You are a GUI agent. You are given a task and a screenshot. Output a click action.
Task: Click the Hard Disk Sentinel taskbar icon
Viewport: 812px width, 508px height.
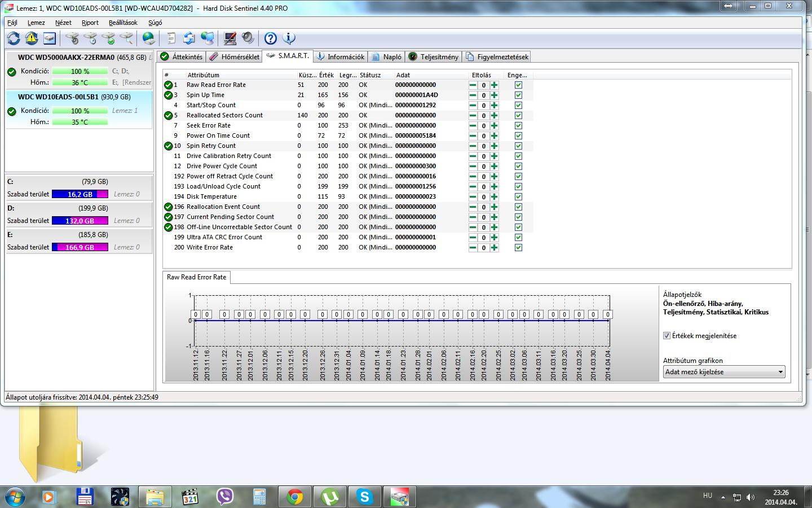pyautogui.click(x=400, y=497)
